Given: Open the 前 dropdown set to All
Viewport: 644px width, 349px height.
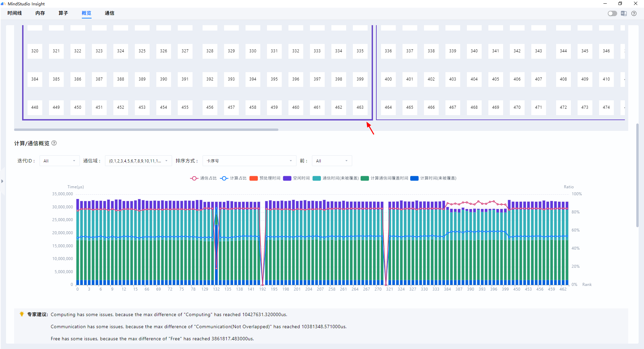Looking at the screenshot, I should click(x=332, y=161).
